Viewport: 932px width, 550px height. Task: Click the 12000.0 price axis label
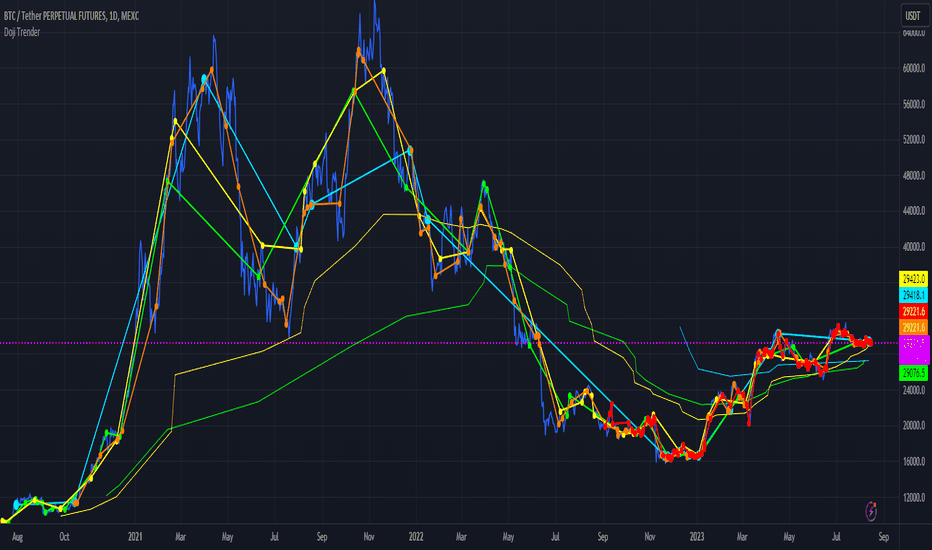pos(914,498)
